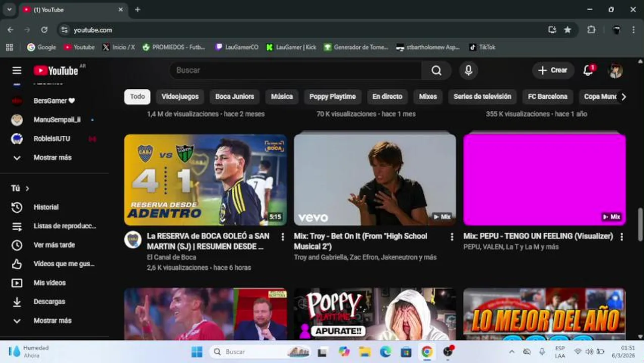Open Vídeos que me gustan

64,264
